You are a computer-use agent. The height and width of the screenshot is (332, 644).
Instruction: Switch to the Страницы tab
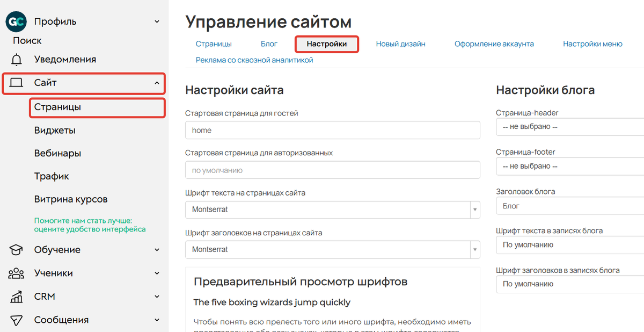214,44
